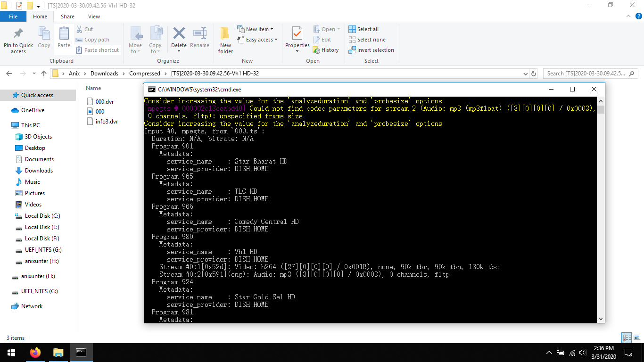Open the New item dropdown
The image size is (644, 362).
[x=255, y=29]
